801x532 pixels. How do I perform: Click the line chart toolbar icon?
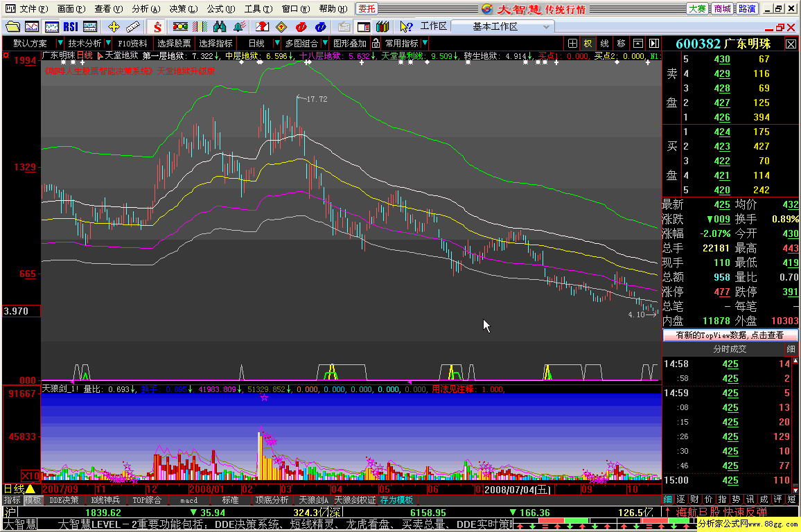(32, 26)
